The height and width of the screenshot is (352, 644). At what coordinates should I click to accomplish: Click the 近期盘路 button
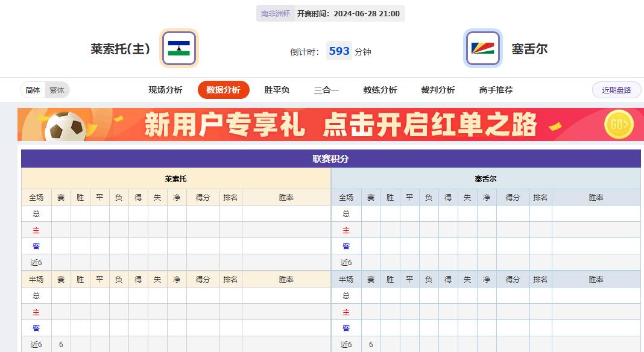(x=616, y=89)
